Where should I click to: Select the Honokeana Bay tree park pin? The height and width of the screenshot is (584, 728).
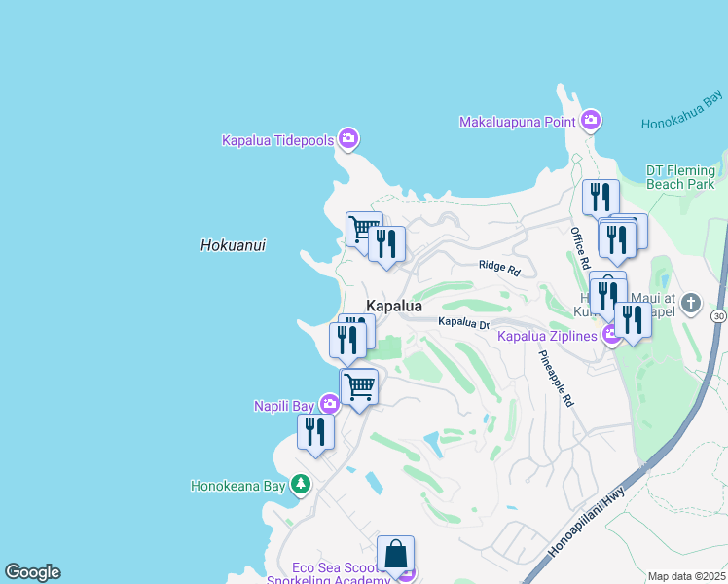coord(301,485)
